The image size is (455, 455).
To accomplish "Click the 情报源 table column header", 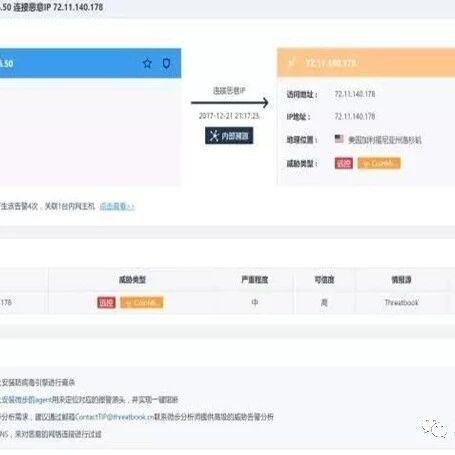I will click(x=401, y=279).
